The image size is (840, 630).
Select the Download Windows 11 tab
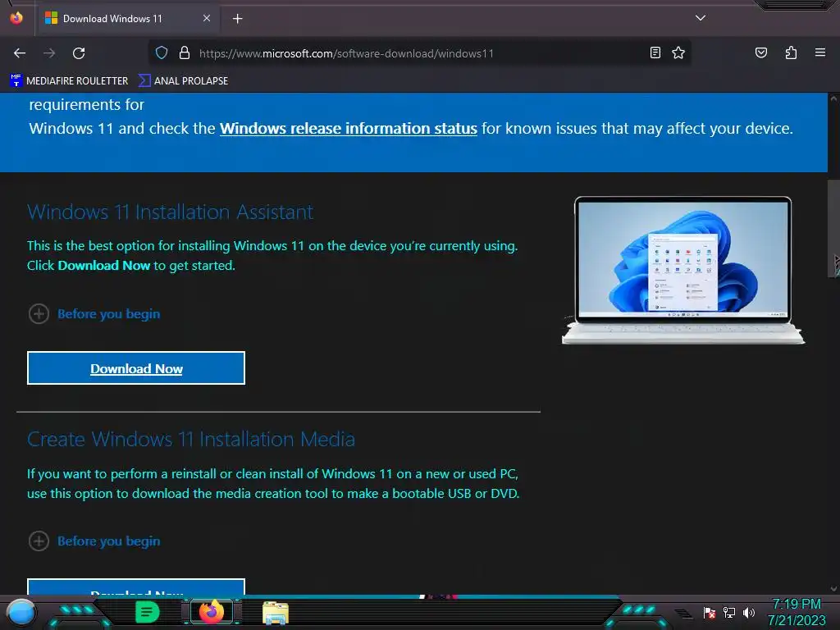pos(127,19)
